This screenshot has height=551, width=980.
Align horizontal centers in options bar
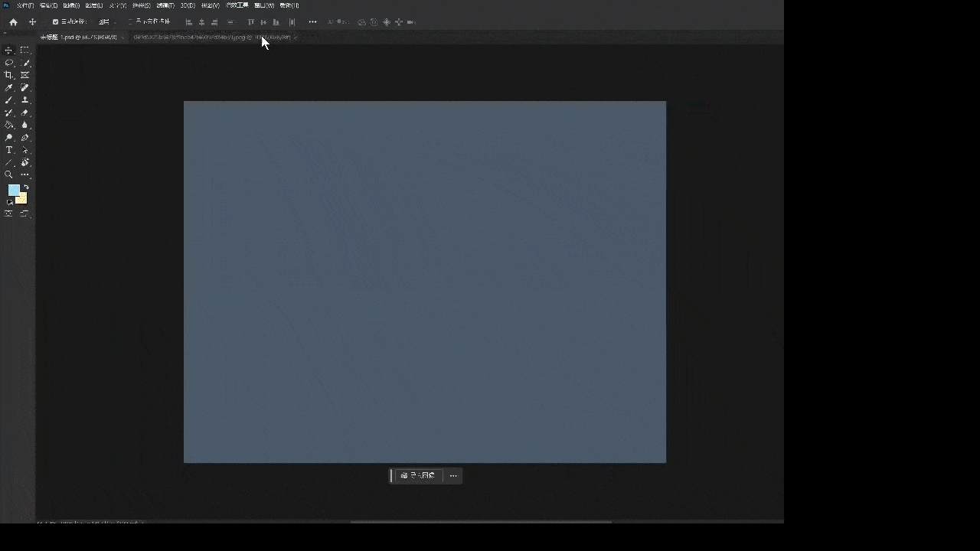pyautogui.click(x=202, y=22)
